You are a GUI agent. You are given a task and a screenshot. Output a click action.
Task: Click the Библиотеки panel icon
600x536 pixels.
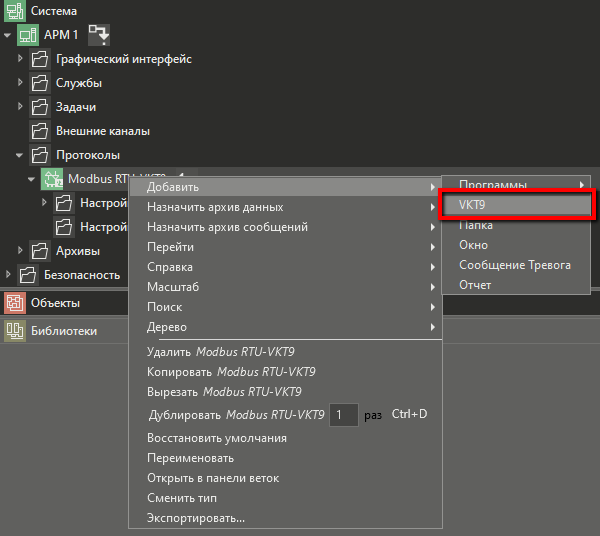point(14,331)
